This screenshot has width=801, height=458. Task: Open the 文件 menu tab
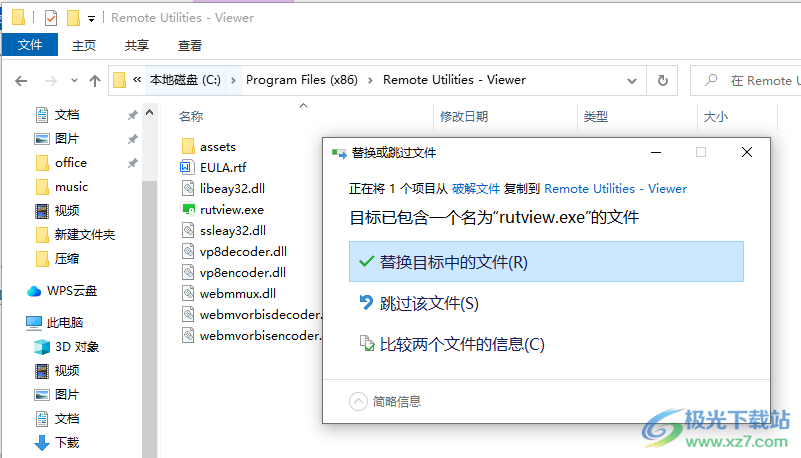(x=30, y=45)
